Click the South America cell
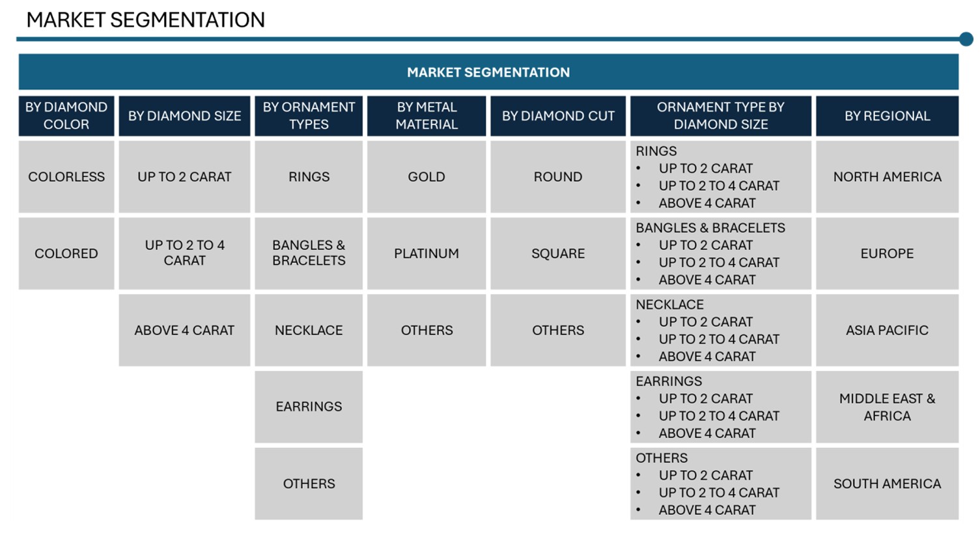The height and width of the screenshot is (539, 980). click(887, 484)
